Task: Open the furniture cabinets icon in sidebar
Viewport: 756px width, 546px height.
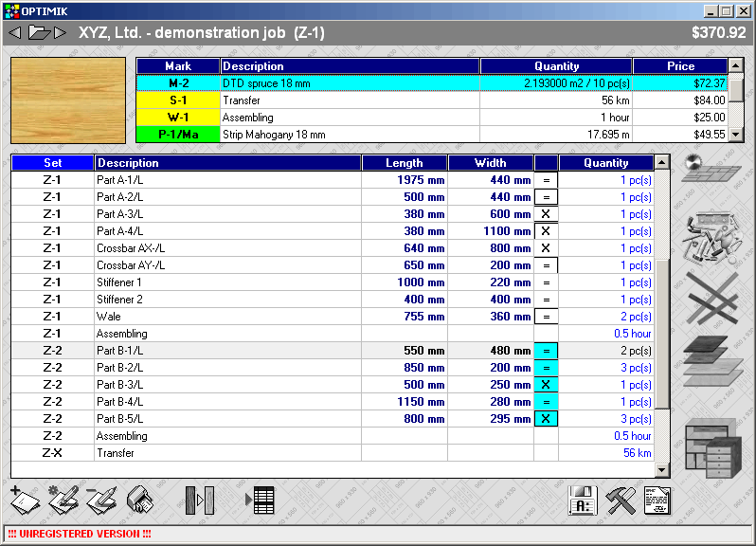Action: pyautogui.click(x=711, y=447)
